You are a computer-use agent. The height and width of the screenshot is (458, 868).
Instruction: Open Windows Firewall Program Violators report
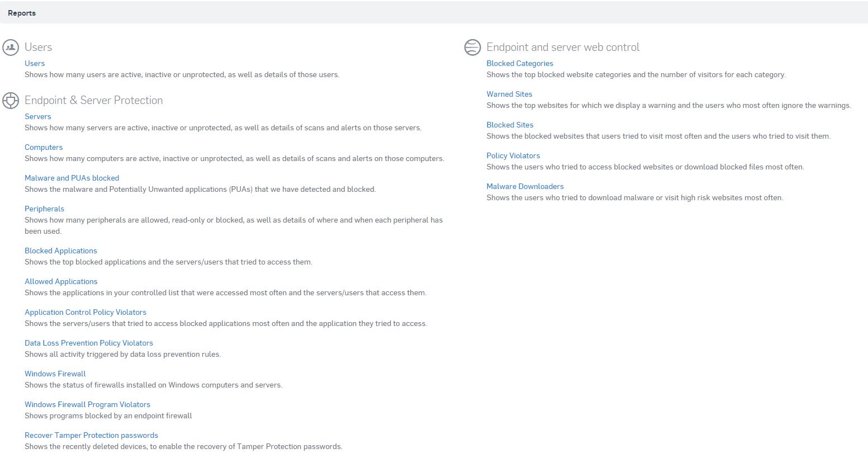(88, 404)
